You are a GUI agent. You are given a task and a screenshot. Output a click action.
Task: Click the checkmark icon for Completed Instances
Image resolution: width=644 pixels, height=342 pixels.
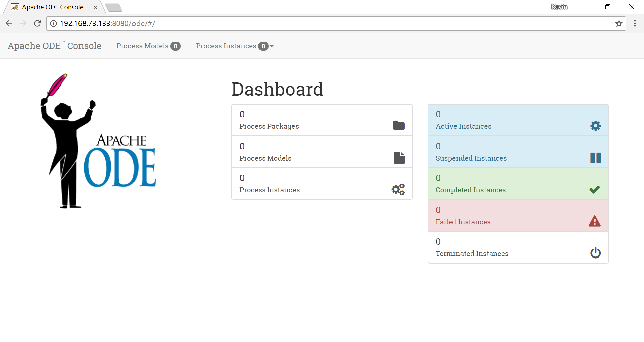click(594, 190)
